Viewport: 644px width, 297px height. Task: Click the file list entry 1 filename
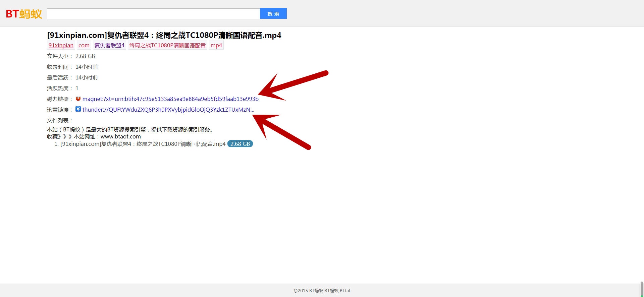pyautogui.click(x=143, y=144)
